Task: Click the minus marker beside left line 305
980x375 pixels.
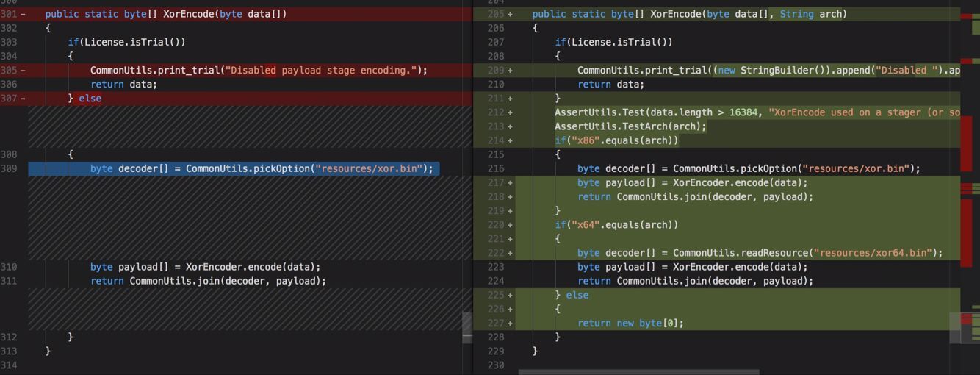Action: pyautogui.click(x=23, y=71)
